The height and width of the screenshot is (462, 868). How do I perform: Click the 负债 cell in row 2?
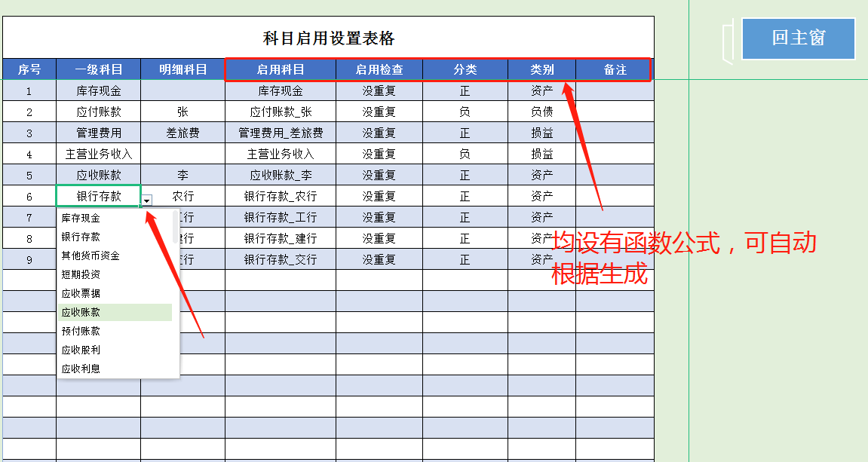click(x=541, y=111)
